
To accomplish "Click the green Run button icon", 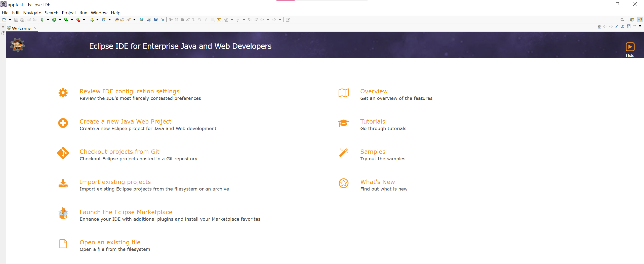I will tap(54, 20).
